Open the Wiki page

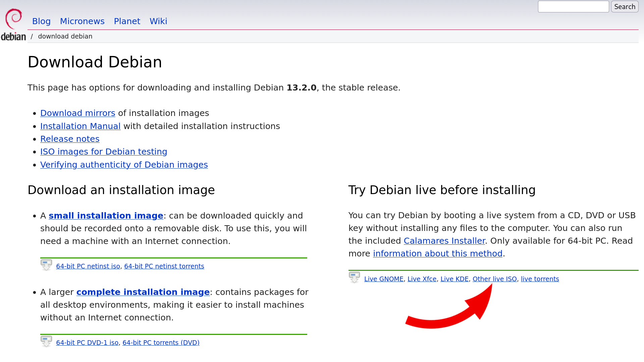tap(158, 21)
